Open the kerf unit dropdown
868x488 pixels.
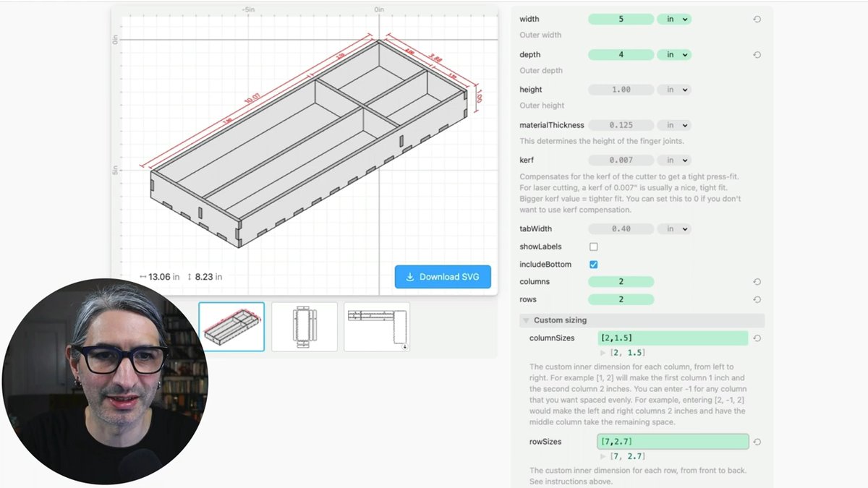(x=674, y=160)
